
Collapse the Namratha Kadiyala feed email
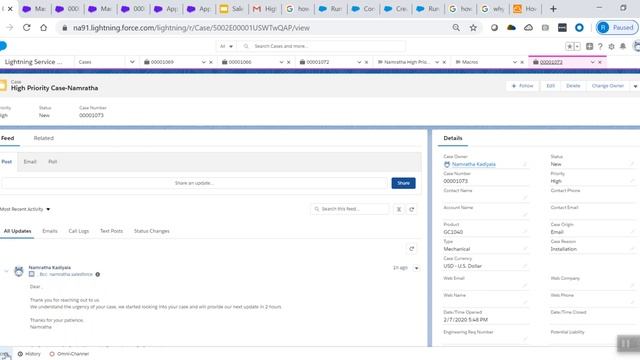click(x=6, y=271)
